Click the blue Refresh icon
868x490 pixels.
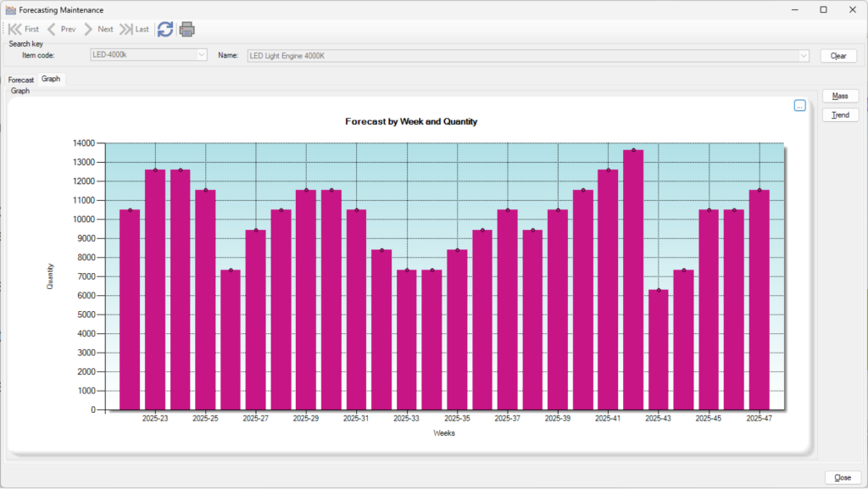click(x=165, y=30)
